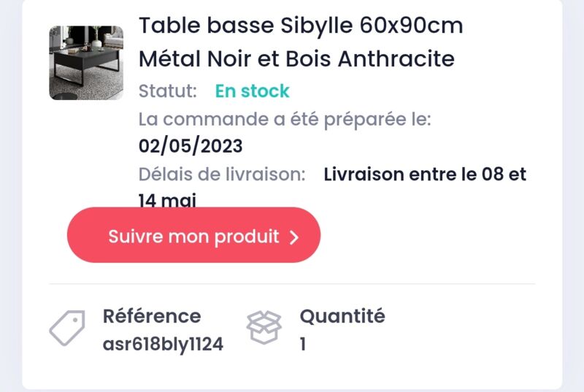
Task: Click the reference price-tag icon
Action: pyautogui.click(x=67, y=328)
